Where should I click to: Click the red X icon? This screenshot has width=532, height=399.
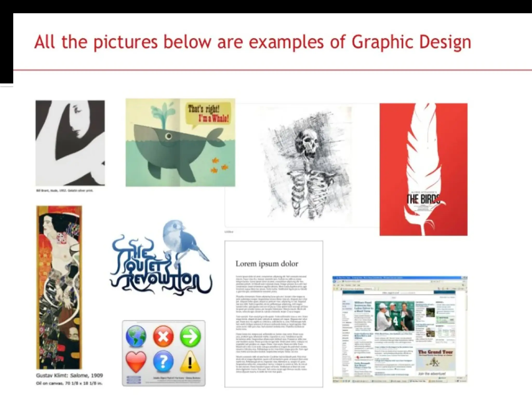point(163,336)
